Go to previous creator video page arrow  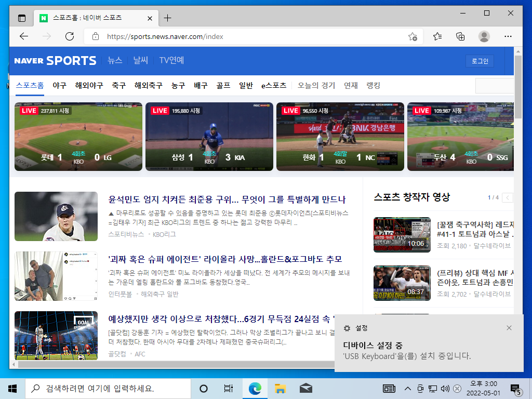pyautogui.click(x=508, y=197)
